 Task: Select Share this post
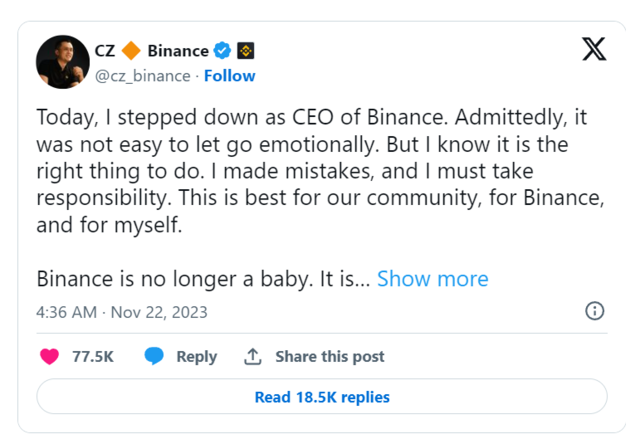click(330, 357)
